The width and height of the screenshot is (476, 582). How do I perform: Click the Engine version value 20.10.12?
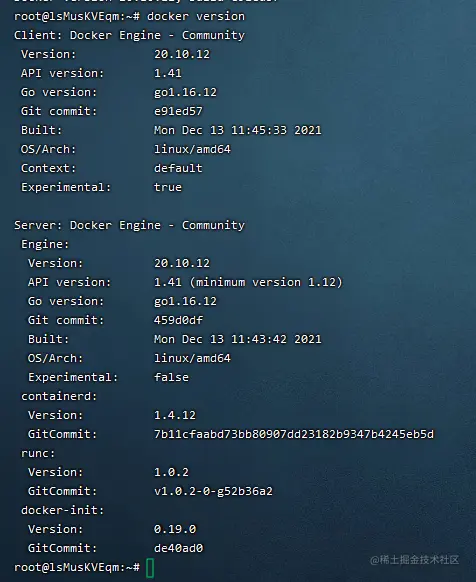point(182,263)
